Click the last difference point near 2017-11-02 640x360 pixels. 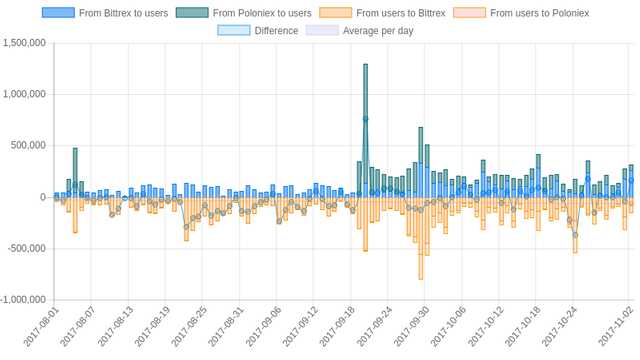click(x=631, y=180)
